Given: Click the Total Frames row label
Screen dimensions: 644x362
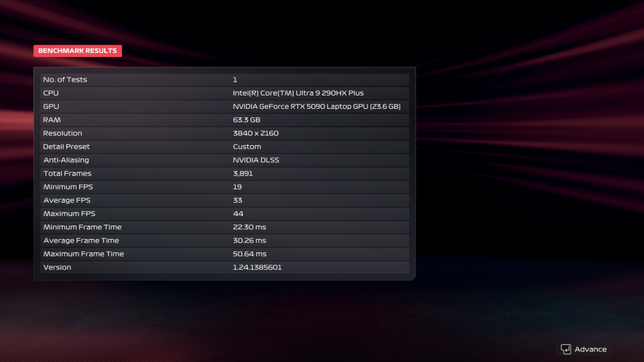Looking at the screenshot, I should (x=68, y=173).
